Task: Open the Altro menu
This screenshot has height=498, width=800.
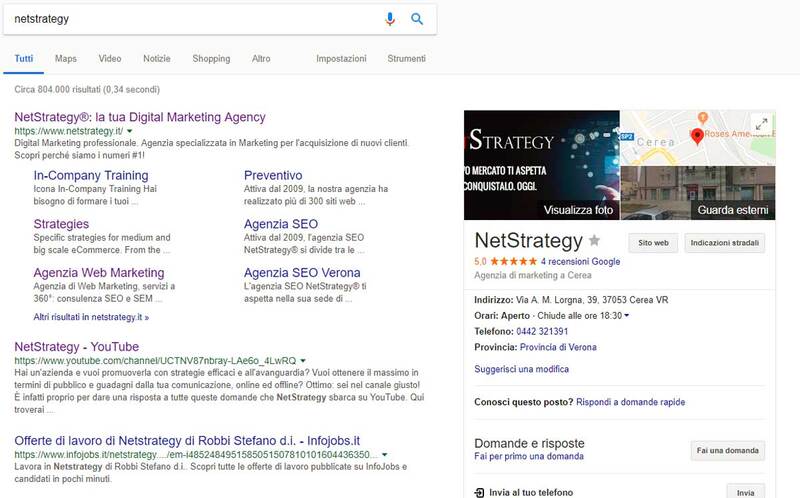Action: [x=261, y=58]
